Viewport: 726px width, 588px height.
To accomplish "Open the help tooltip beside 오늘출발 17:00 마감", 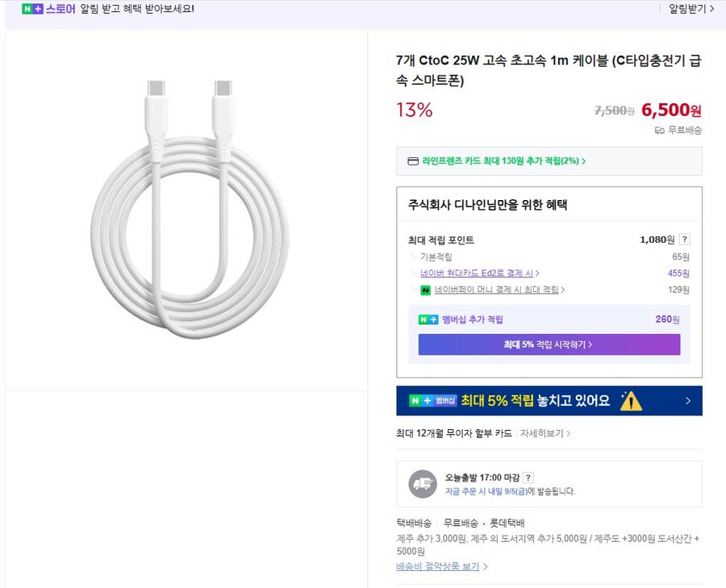I will point(528,477).
